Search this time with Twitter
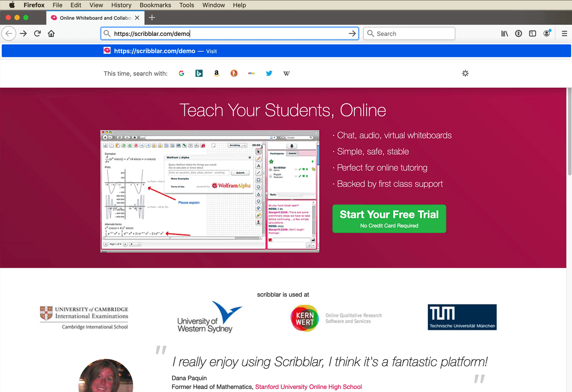The width and height of the screenshot is (572, 392). click(x=269, y=73)
